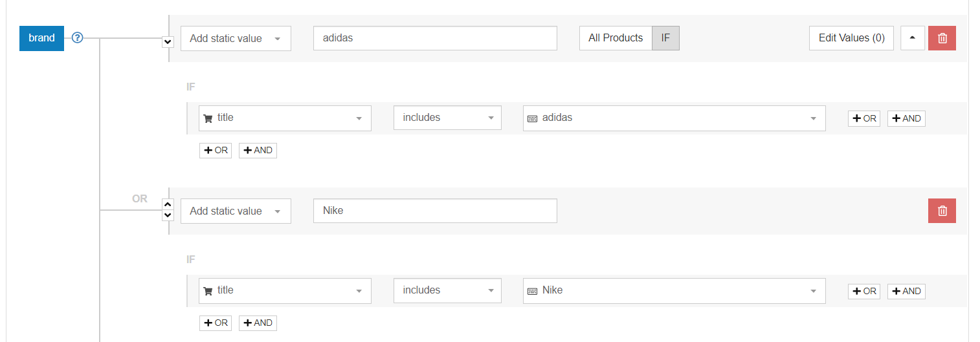Click the help question mark next to brand

point(78,38)
